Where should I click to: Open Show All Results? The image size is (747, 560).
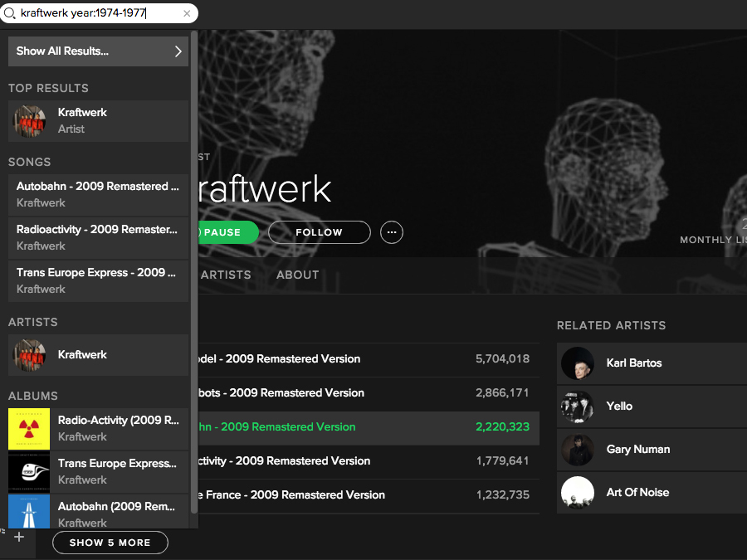pos(98,51)
